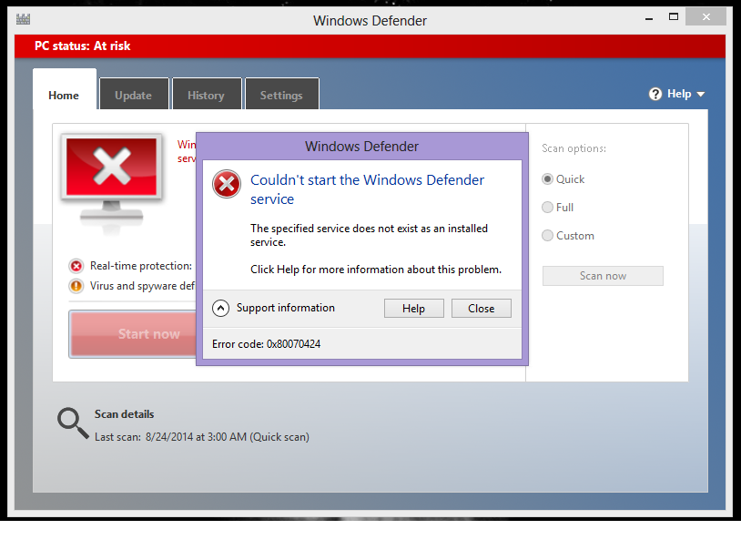Click the Scan now button
The height and width of the screenshot is (560, 741).
pos(603,275)
